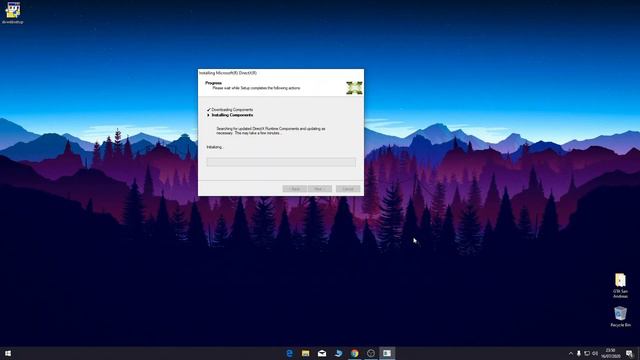Click the installation progress bar
Viewport: 640px width, 360px height.
point(281,162)
